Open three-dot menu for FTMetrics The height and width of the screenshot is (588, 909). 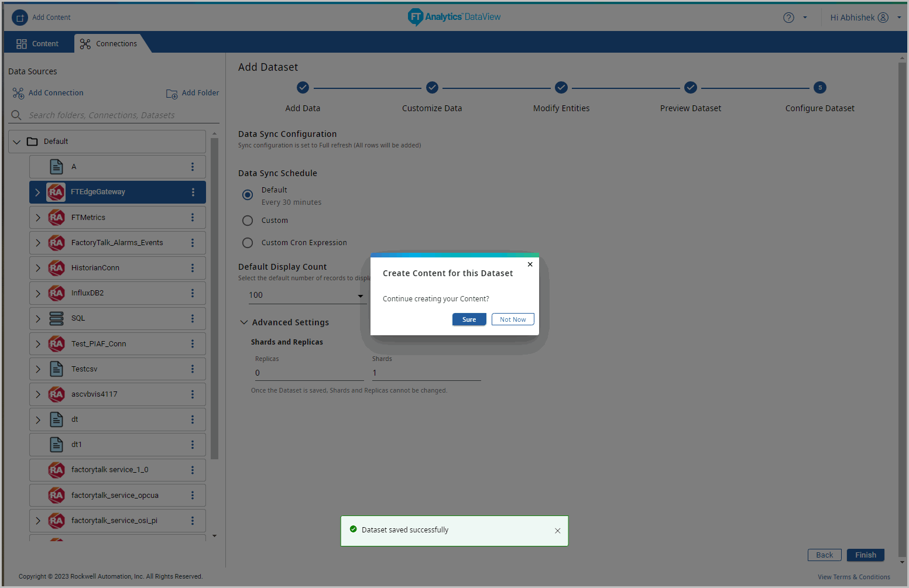(193, 218)
